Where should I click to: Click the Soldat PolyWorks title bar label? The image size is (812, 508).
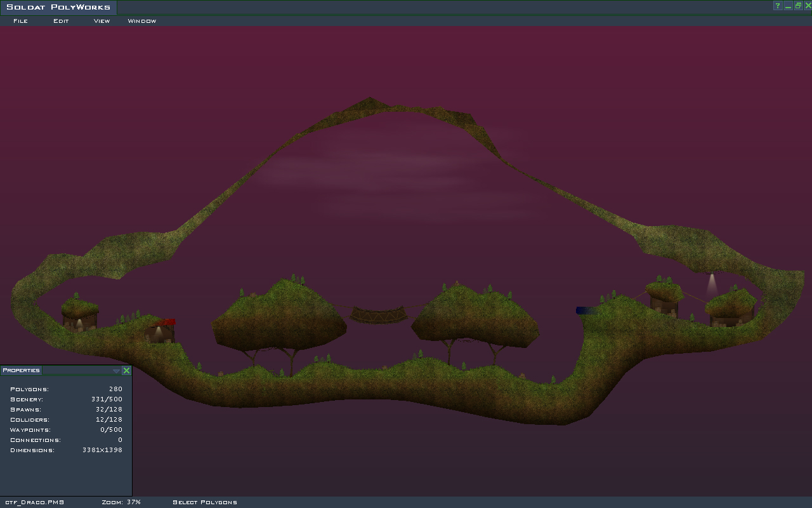(58, 8)
